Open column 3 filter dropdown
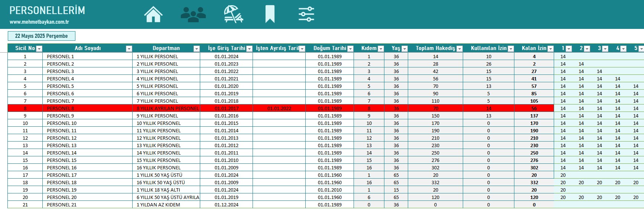 [605, 49]
